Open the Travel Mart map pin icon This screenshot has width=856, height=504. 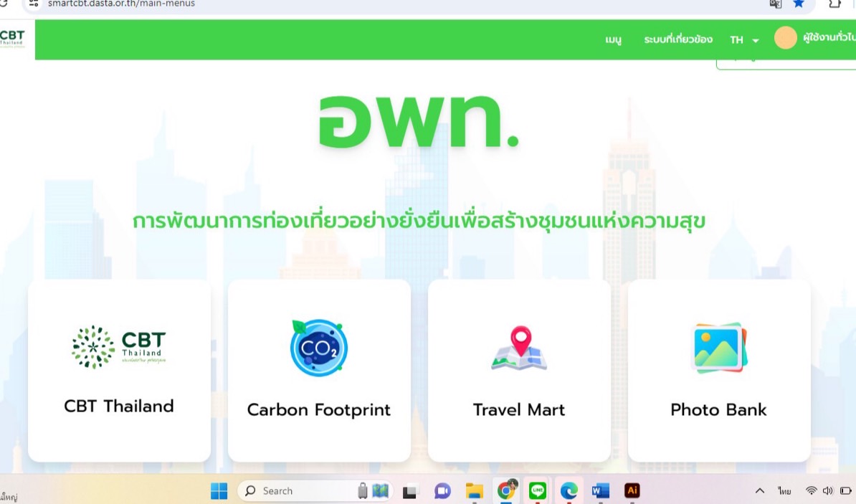[519, 348]
